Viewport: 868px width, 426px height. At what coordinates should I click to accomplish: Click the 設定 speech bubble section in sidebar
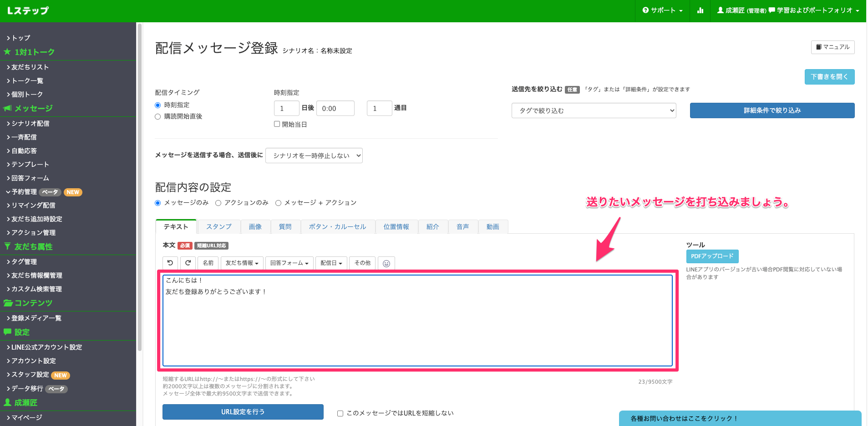click(x=7, y=332)
